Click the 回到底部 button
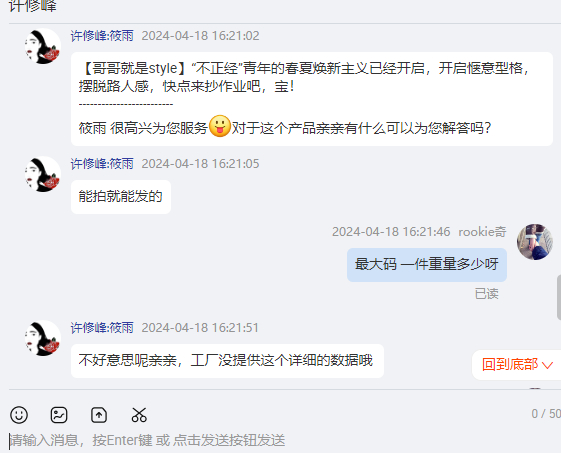561x453 pixels. coord(517,365)
